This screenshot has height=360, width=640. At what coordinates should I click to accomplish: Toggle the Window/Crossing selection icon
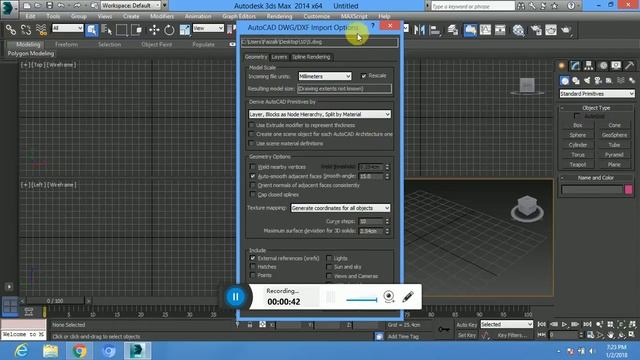tap(137, 30)
